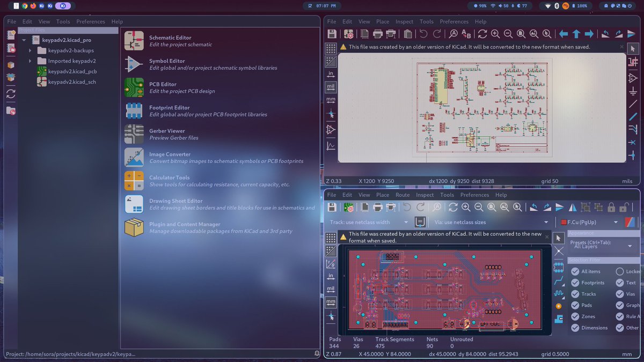Image resolution: width=644 pixels, height=362 pixels.
Task: Open board setup in PCB editor toolbar
Action: [349, 207]
